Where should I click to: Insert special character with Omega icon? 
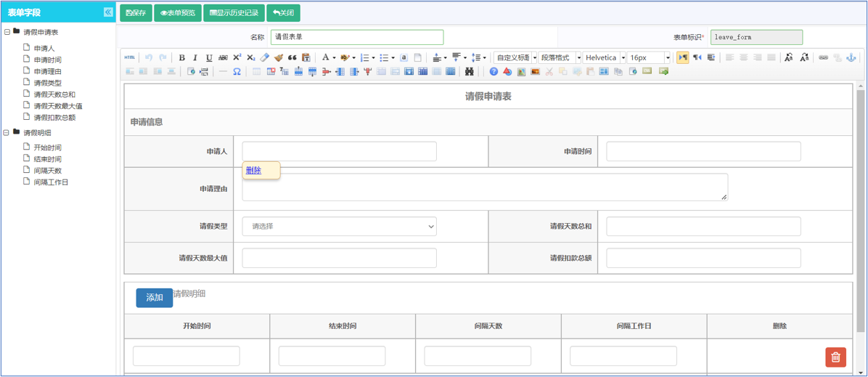coord(237,72)
